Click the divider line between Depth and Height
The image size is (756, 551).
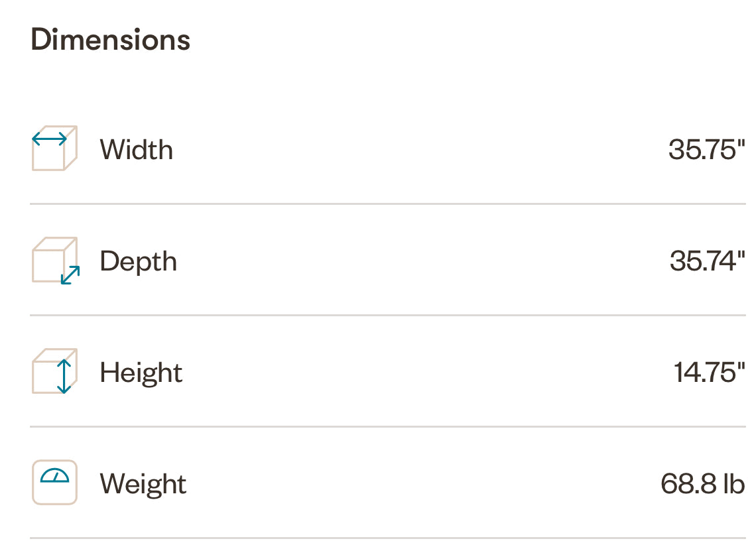coord(388,316)
